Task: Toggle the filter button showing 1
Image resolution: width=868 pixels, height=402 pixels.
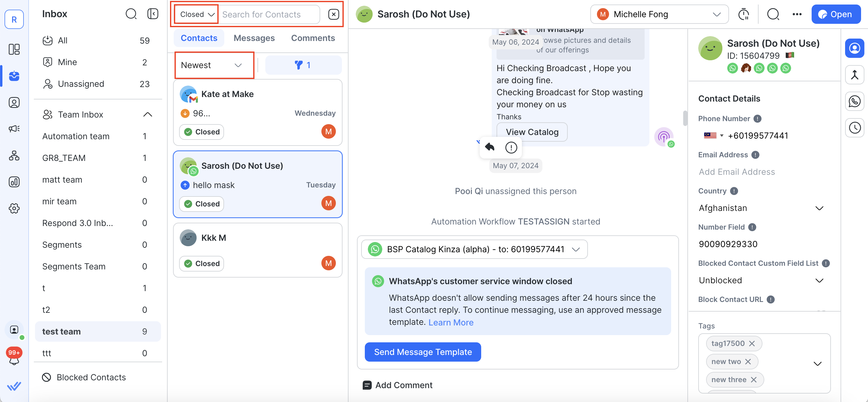Action: point(303,65)
